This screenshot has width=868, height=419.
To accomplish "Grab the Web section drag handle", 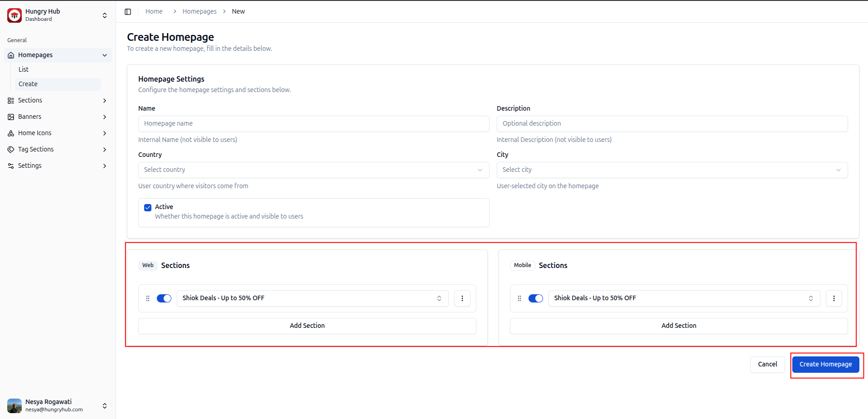I will [x=148, y=298].
